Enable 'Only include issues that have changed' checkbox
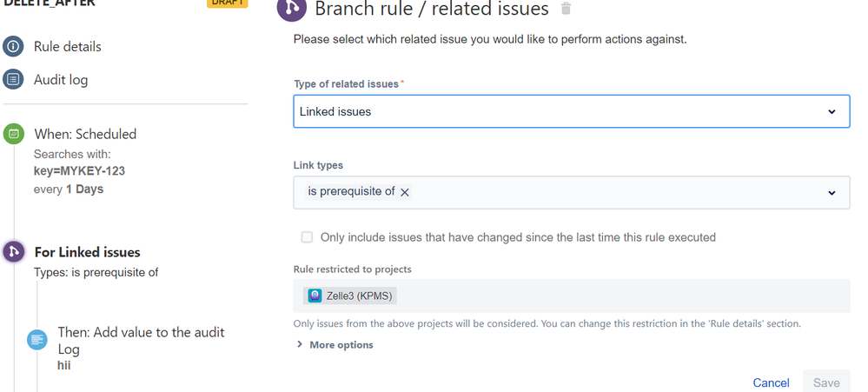 tap(307, 237)
